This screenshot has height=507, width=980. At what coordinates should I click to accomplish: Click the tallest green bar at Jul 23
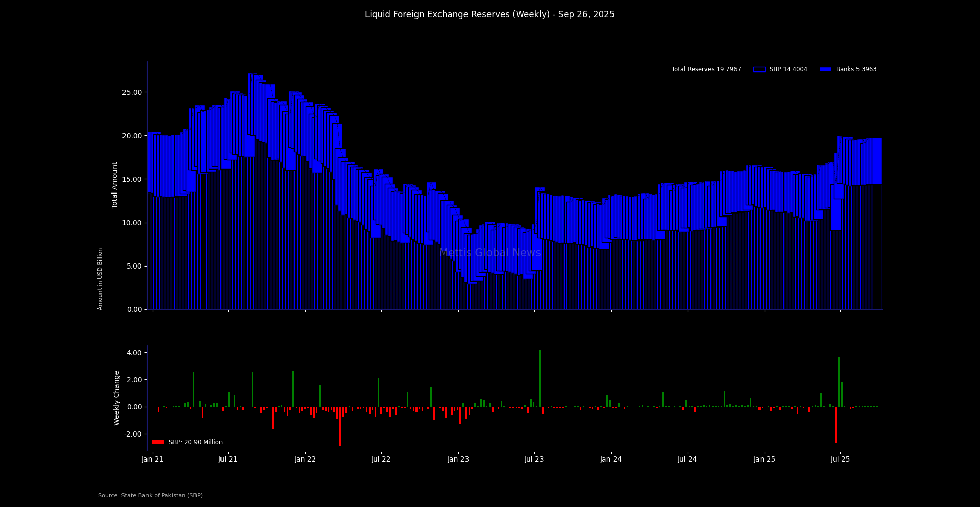[540, 378]
